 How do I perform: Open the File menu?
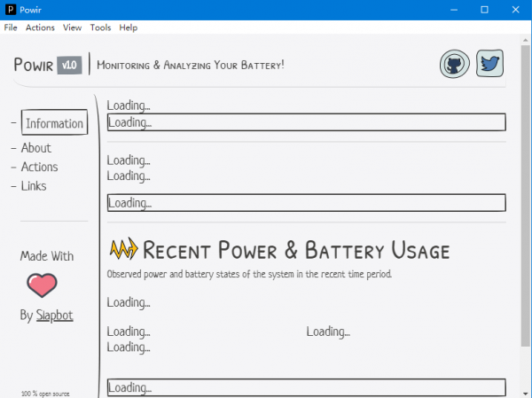[x=11, y=27]
